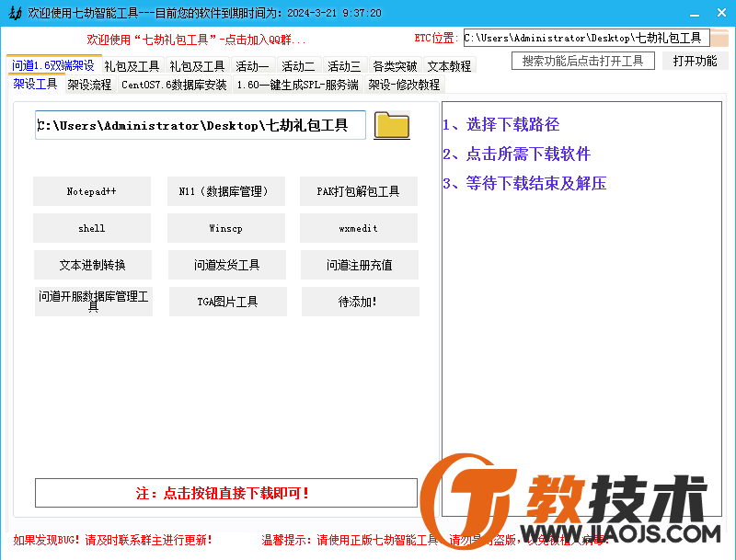Screen dimensions: 736x560
Task: Download wxmedit
Action: click(x=359, y=228)
